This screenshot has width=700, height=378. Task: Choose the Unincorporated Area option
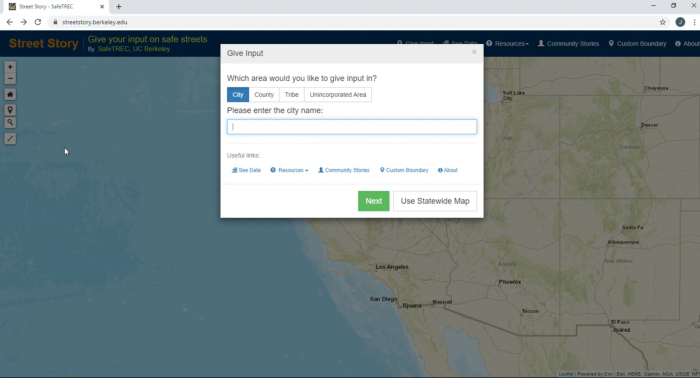tap(338, 95)
